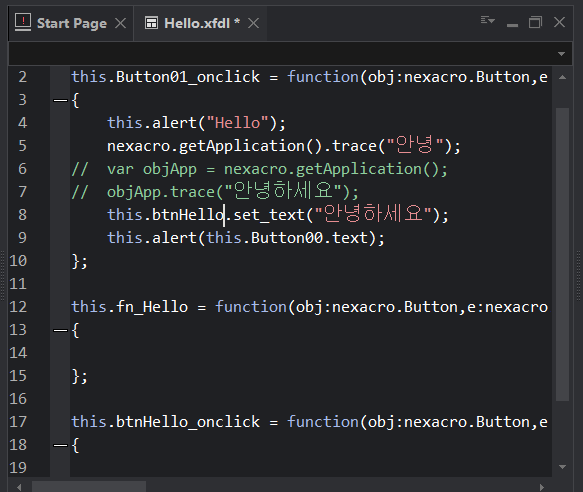Click the vertical scrollbar up arrow
This screenshot has height=492, width=583.
tap(563, 77)
